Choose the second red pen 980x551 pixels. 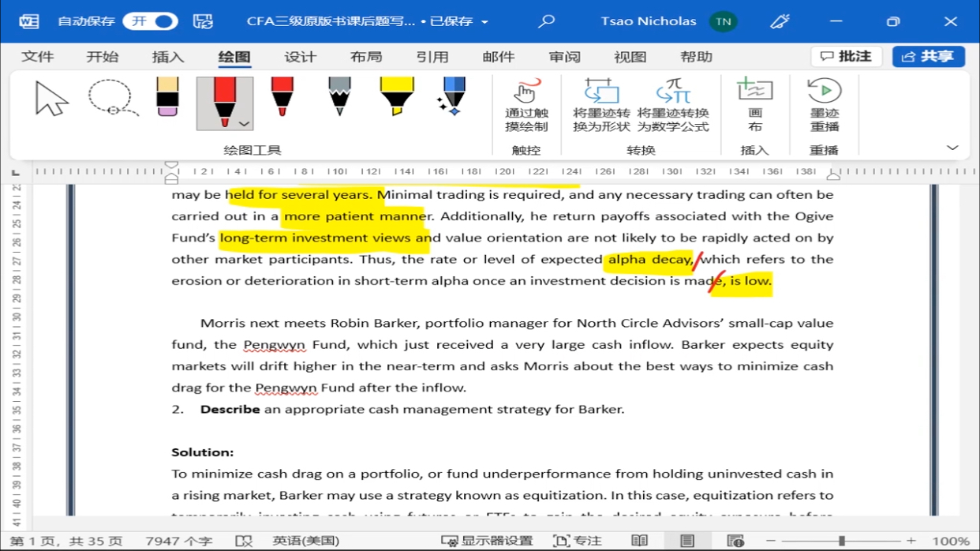coord(282,98)
